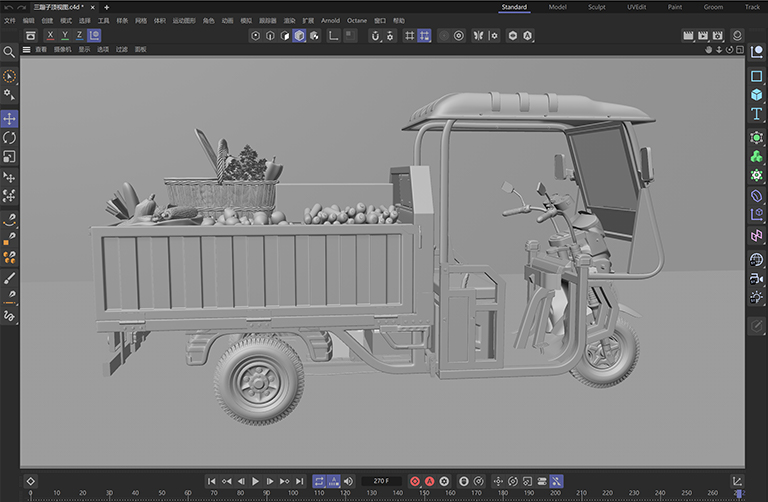Click the current frame field 270 F

382,481
